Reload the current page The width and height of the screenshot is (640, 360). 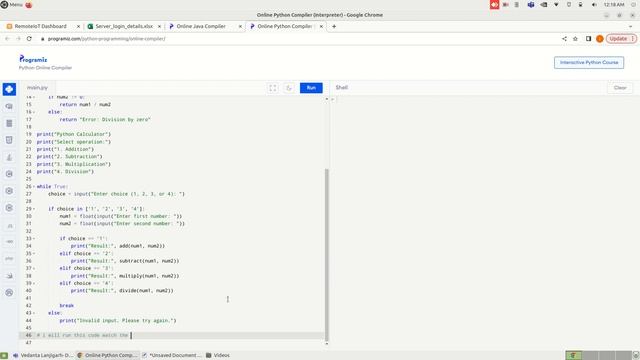(x=29, y=38)
